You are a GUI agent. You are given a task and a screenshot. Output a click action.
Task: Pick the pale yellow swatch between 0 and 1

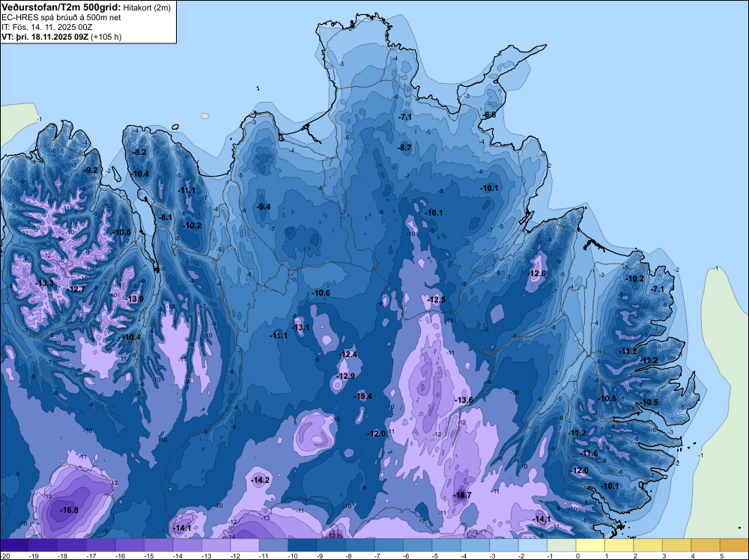[590, 545]
